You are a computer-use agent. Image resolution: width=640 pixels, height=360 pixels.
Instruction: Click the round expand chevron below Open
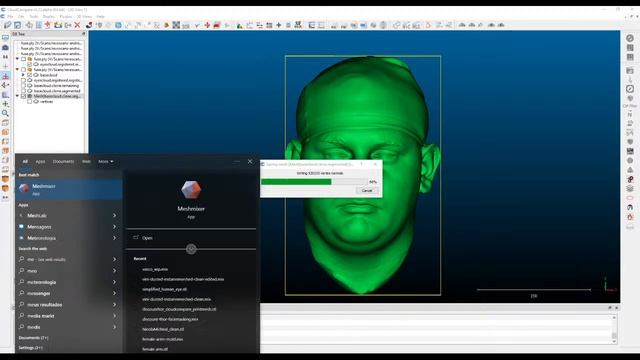(191, 249)
